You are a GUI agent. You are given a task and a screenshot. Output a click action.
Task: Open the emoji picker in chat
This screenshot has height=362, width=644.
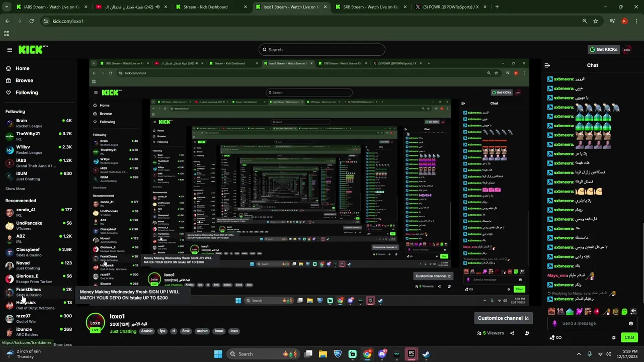pyautogui.click(x=631, y=323)
